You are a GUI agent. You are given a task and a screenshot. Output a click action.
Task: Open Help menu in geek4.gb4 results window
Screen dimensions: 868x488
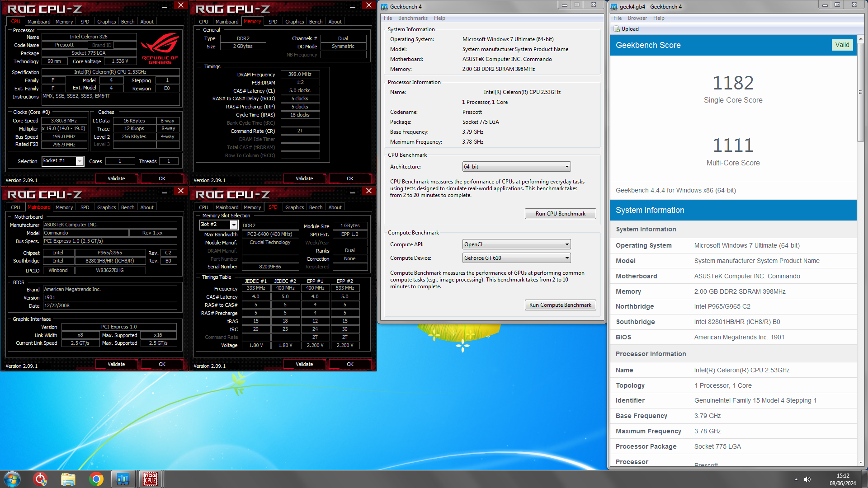coord(659,18)
